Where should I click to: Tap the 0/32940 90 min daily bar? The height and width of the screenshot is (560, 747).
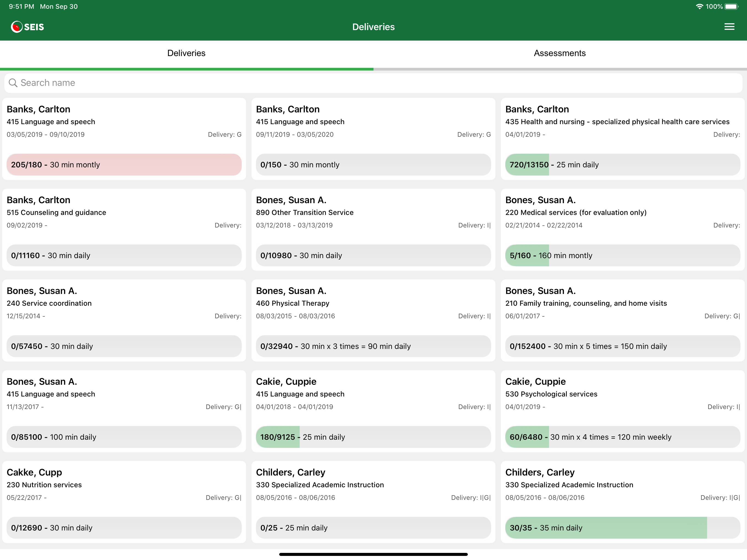373,346
